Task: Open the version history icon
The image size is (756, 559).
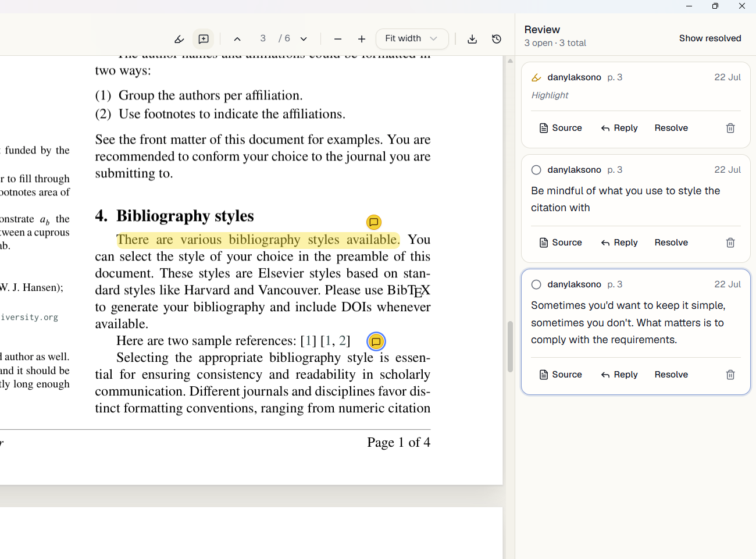Action: point(497,39)
